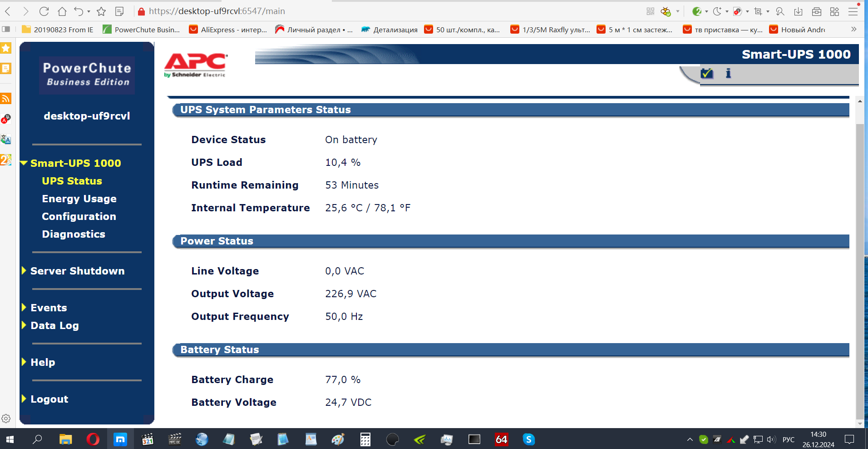Click the favorites star in the browser sidebar
Image resolution: width=868 pixels, height=449 pixels.
coord(6,48)
